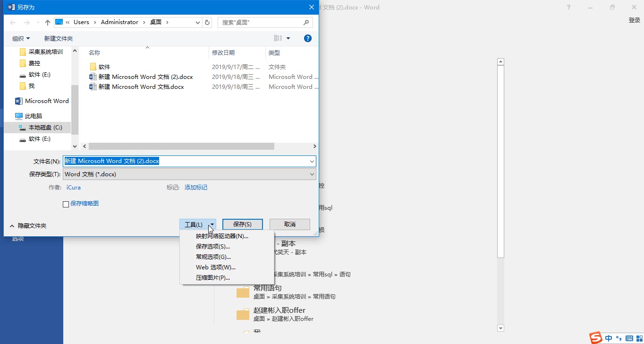
Task: Select 新建 Microsoft Word 文档 (2).docx file
Action: [x=141, y=77]
